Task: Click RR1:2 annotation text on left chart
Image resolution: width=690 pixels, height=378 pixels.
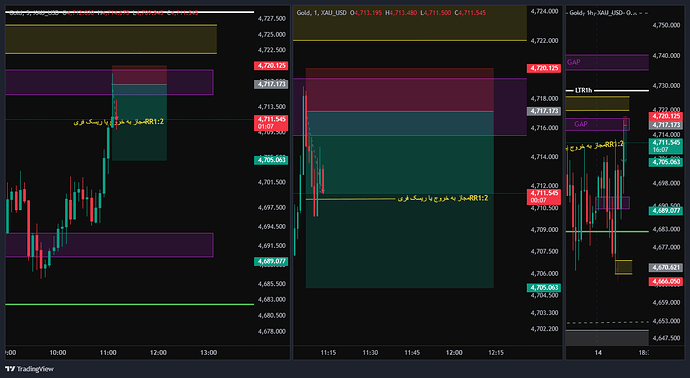Action: (x=119, y=122)
